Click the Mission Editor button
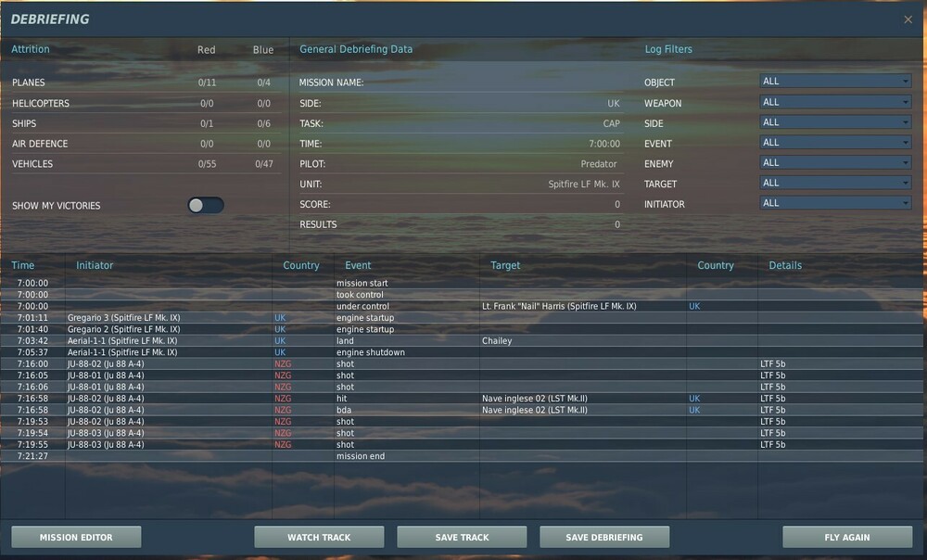The image size is (927, 560). (76, 537)
